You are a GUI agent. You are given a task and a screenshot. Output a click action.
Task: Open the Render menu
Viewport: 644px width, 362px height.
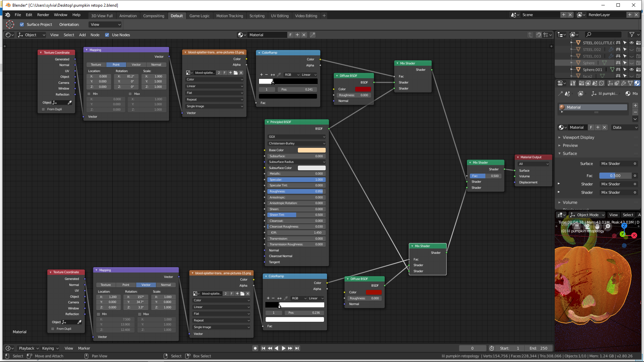tap(43, 15)
